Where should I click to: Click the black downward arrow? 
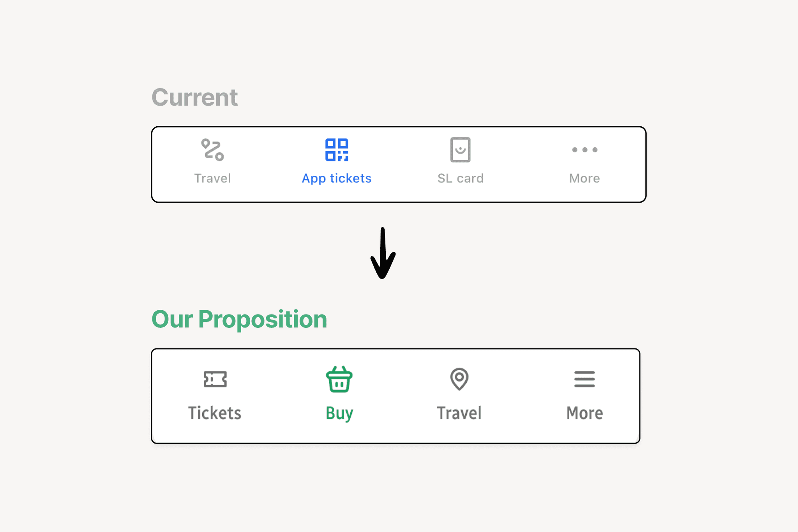tap(383, 253)
